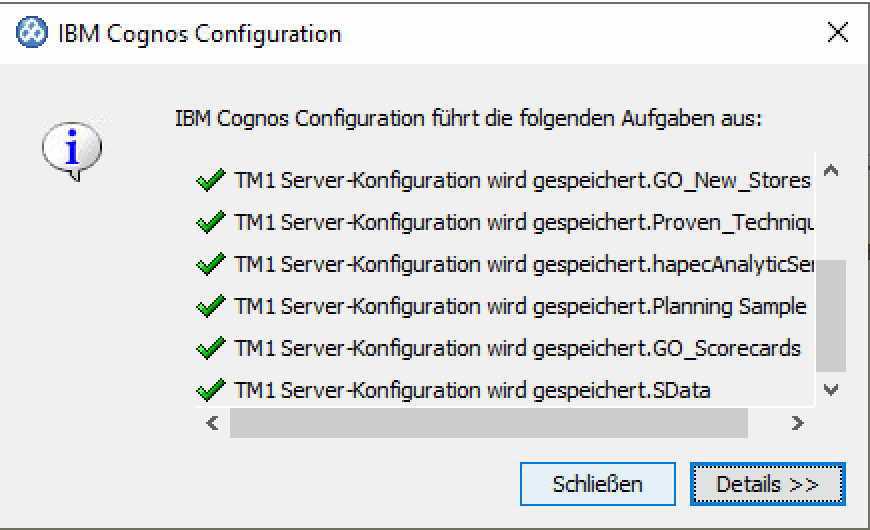Viewport: 870px width, 530px height.
Task: Close the dialog with the X button
Action: click(838, 33)
